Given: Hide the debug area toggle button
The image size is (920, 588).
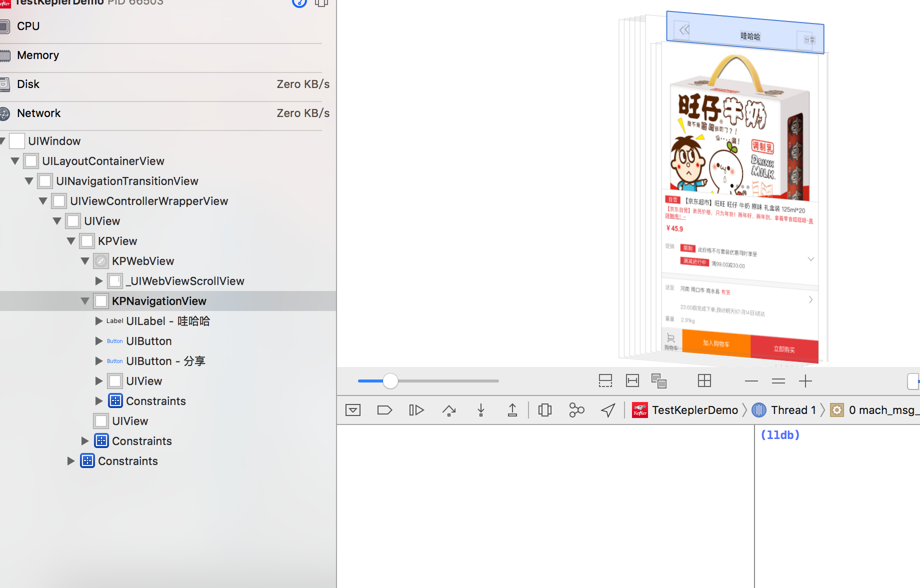Looking at the screenshot, I should click(x=353, y=410).
